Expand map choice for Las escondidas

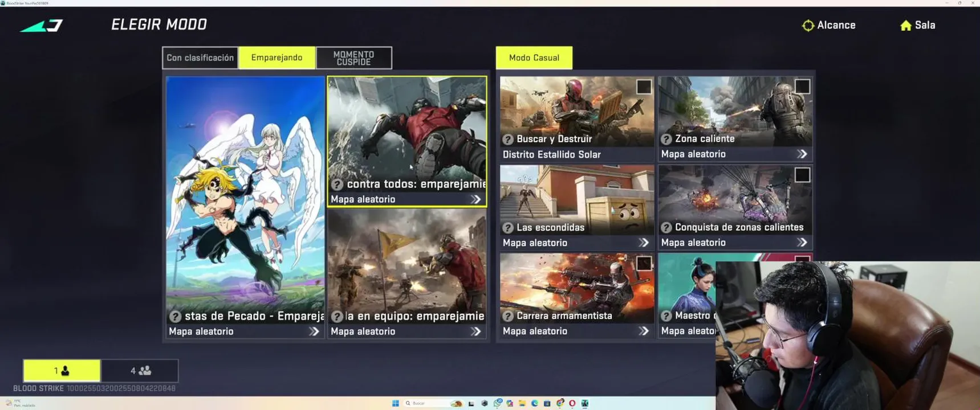point(643,243)
